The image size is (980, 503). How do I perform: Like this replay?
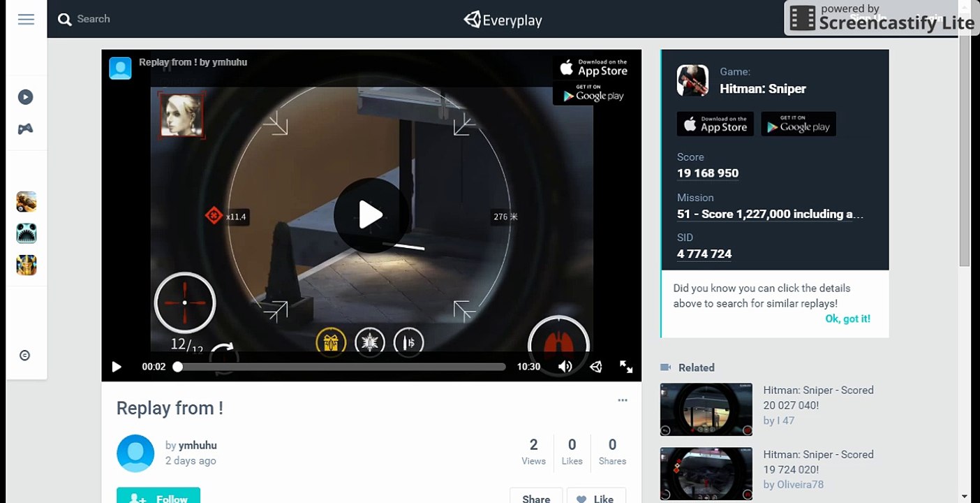[595, 496]
